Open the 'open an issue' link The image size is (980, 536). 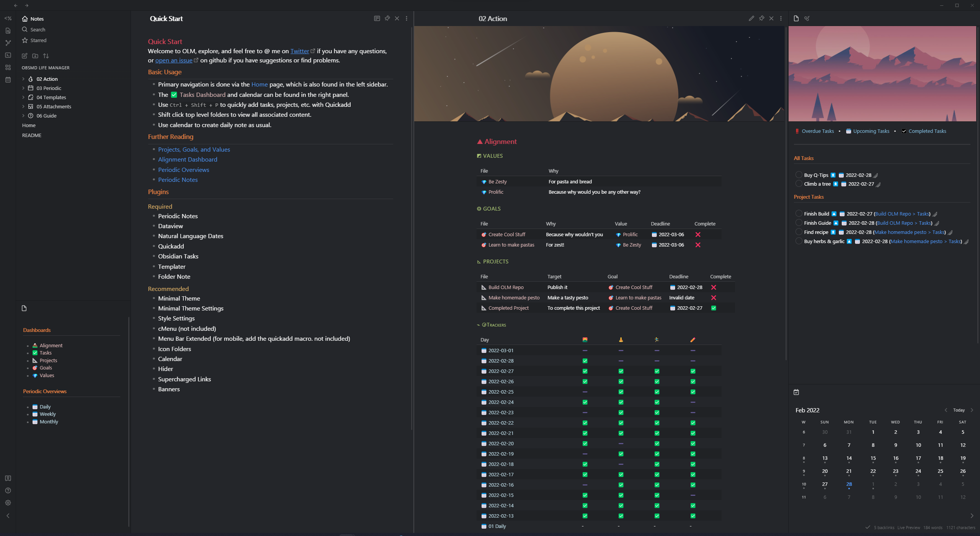[174, 60]
